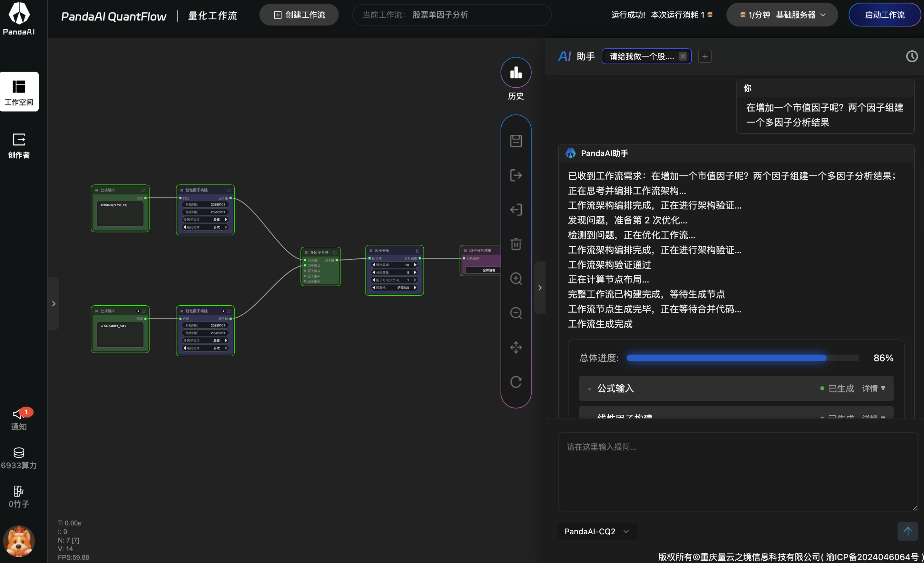
Task: Open the 通知 notifications
Action: coord(19,419)
